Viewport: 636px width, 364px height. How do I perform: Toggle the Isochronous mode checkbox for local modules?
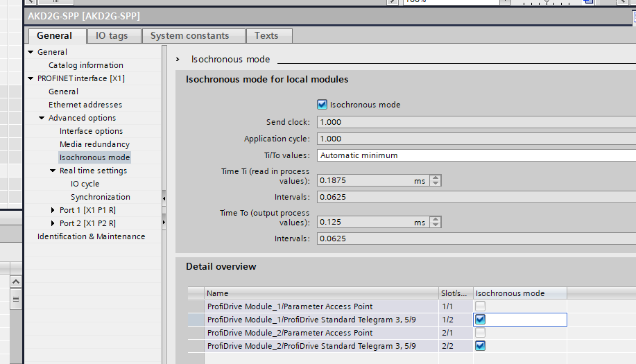coord(322,105)
